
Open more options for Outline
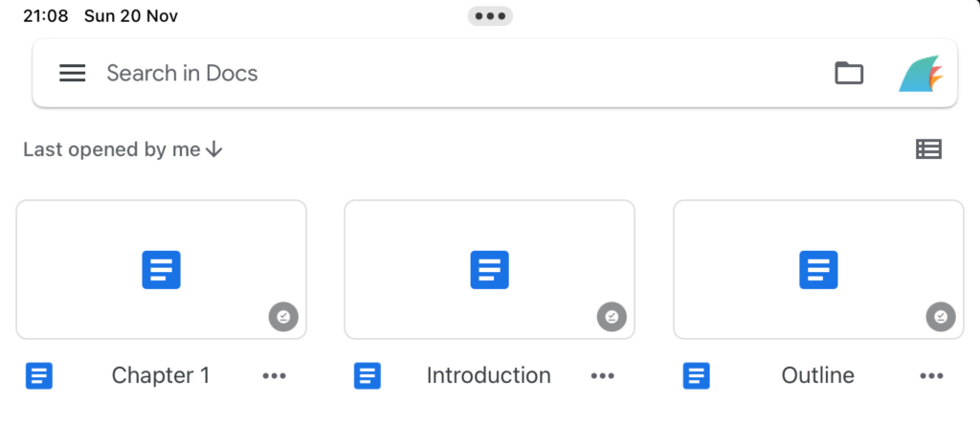click(931, 376)
